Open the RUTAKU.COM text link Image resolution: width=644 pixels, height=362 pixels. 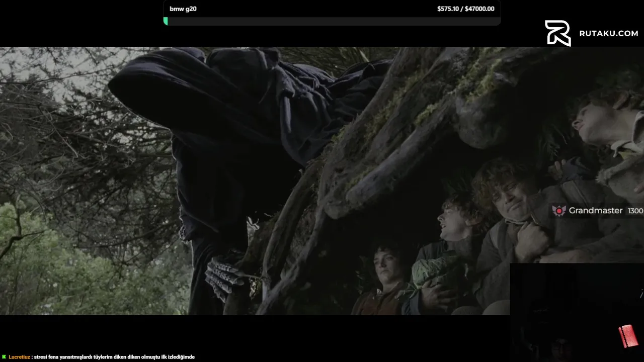coord(608,33)
